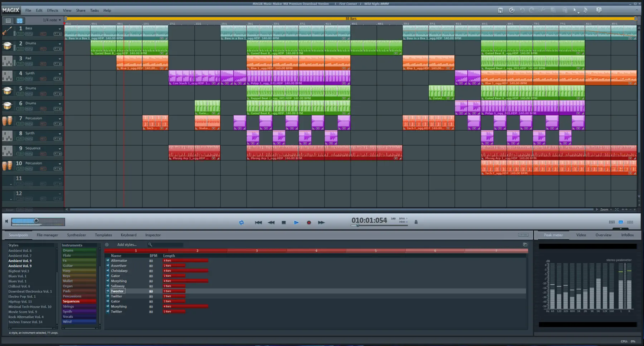Open the Effects menu
Viewport: 644px width, 346px height.
(x=52, y=10)
